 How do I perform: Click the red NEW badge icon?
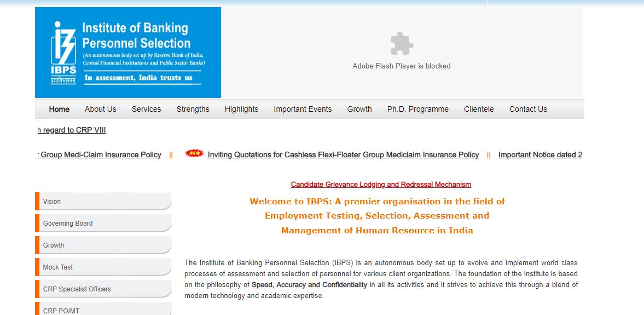194,153
